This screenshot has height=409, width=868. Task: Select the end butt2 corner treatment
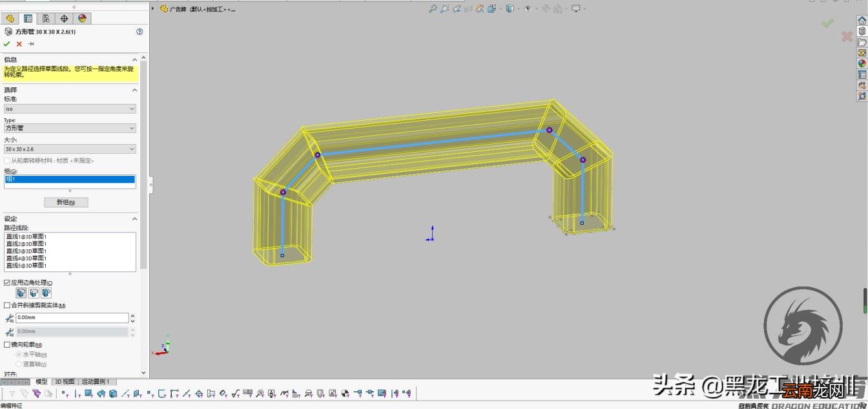46,293
